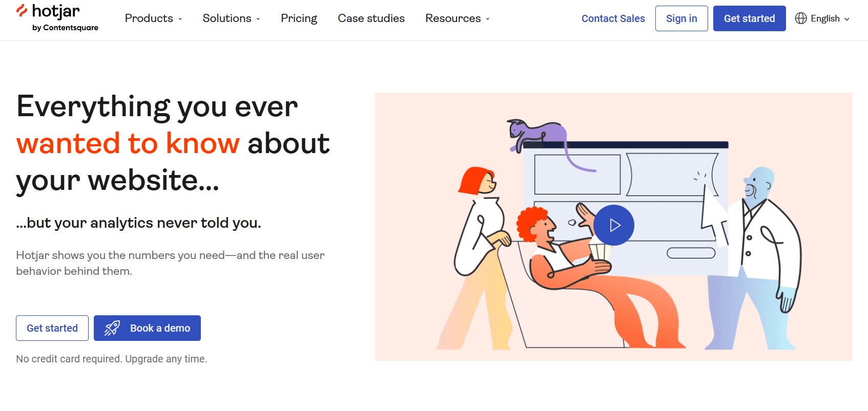The height and width of the screenshot is (411, 868).
Task: Play the hero video
Action: pyautogui.click(x=614, y=225)
